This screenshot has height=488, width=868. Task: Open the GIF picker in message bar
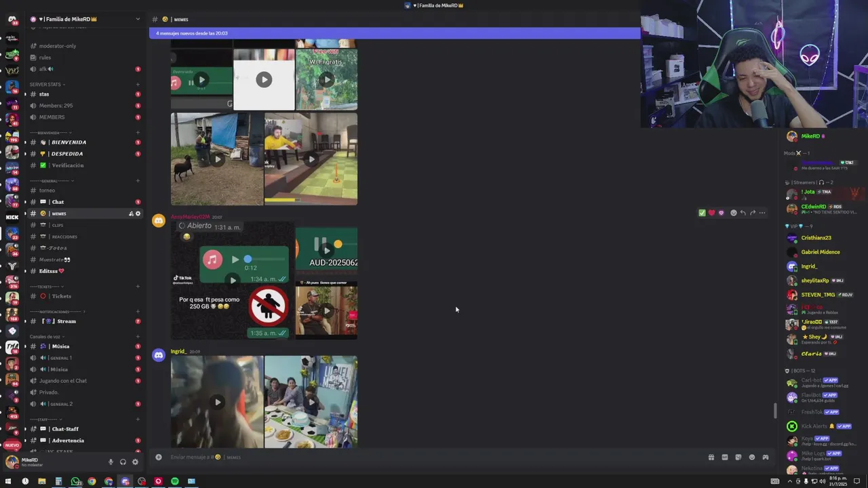(x=724, y=457)
